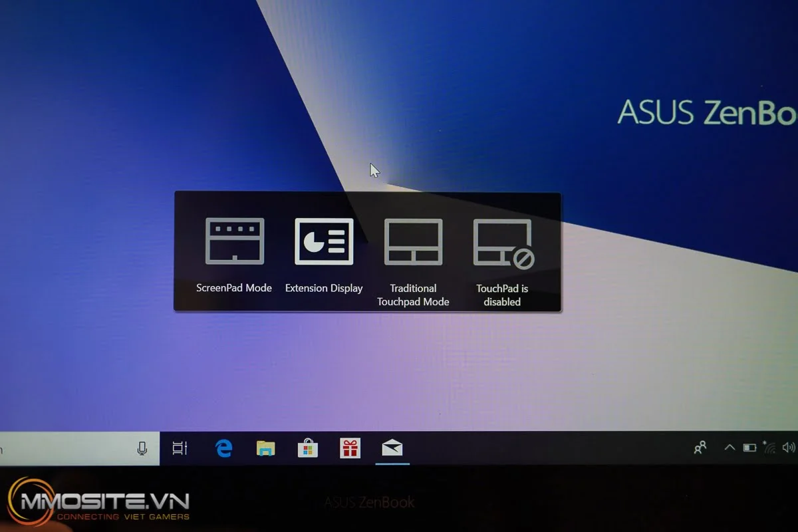The height and width of the screenshot is (532, 798).
Task: Open the red gift box app
Action: (350, 448)
